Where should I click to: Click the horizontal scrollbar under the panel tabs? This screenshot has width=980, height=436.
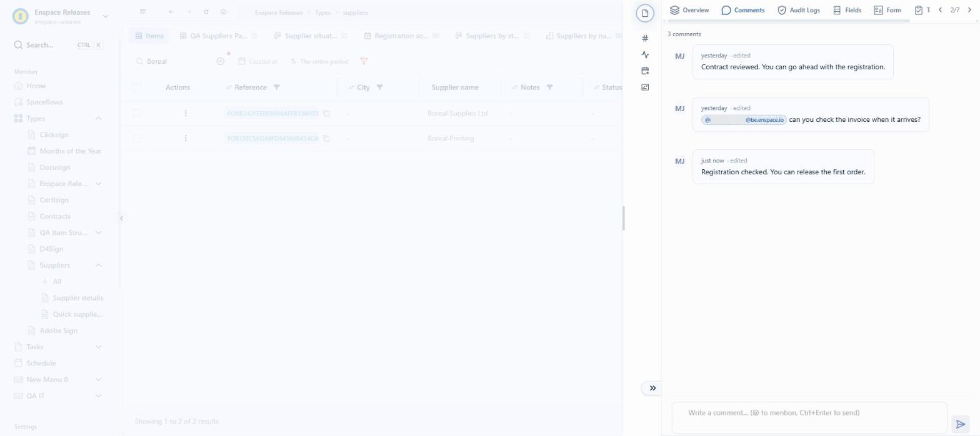(x=789, y=21)
